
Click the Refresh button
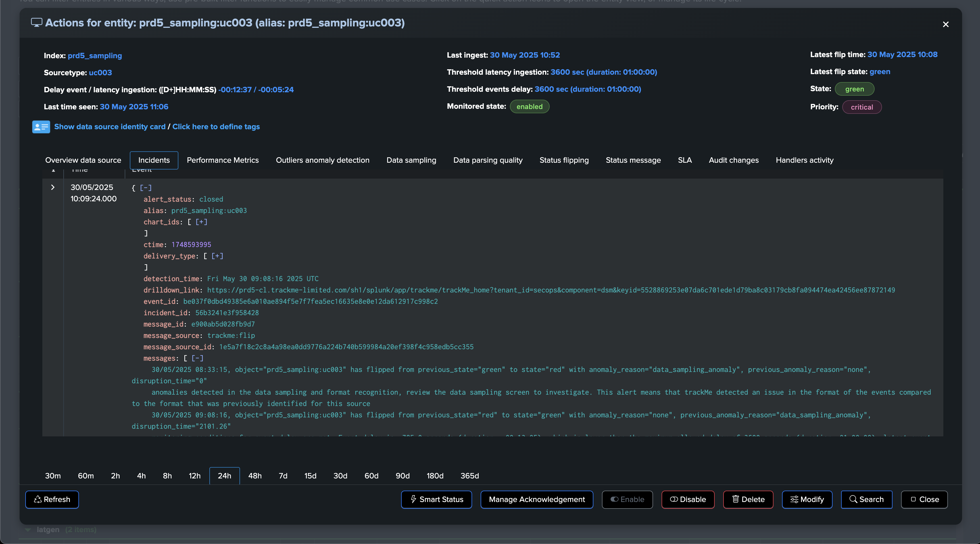52,499
